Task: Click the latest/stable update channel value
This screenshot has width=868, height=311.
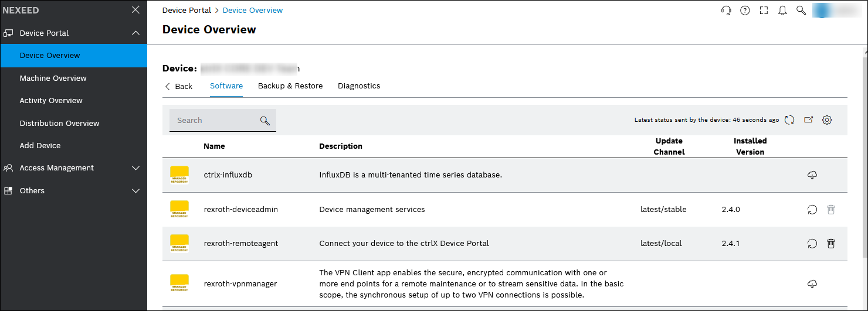Action: (663, 210)
